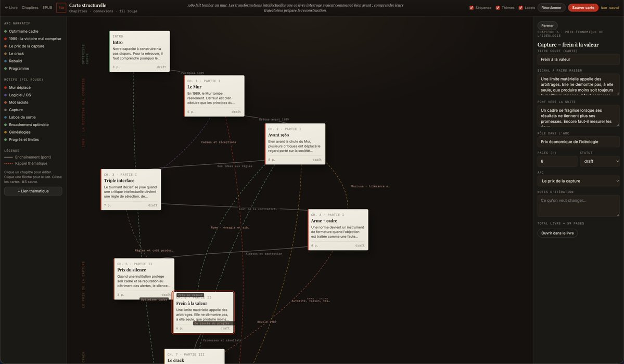Image resolution: width=624 pixels, height=364 pixels.
Task: Go back via the '← Livre' link
Action: pos(11,8)
